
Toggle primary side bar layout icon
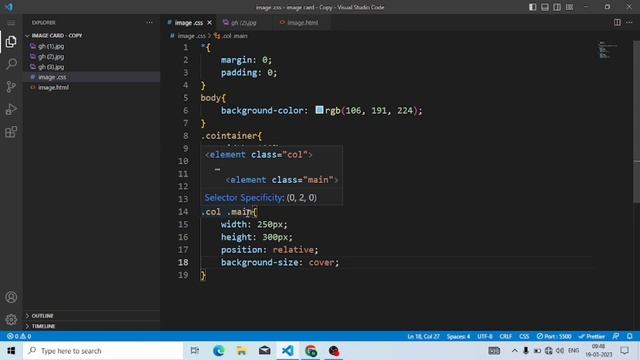[x=533, y=7]
